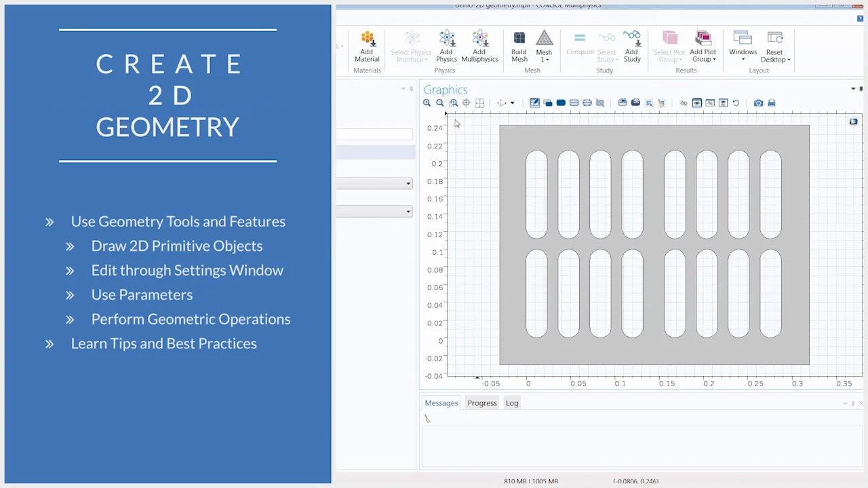Click the Zoom In graphics icon
The width and height of the screenshot is (868, 488).
[427, 103]
